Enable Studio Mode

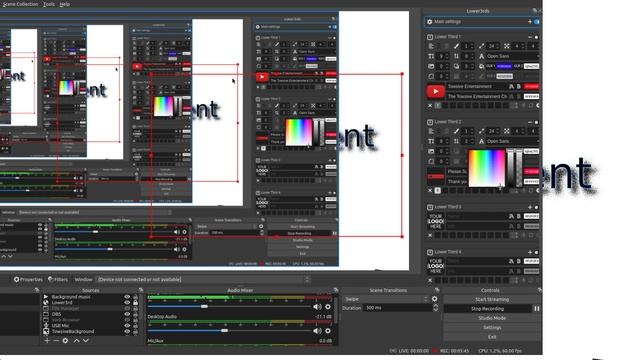492,318
